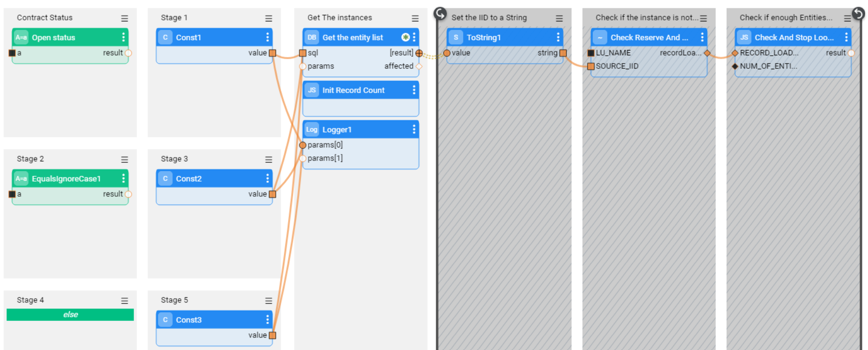Click the loop end icon at top right

858,13
